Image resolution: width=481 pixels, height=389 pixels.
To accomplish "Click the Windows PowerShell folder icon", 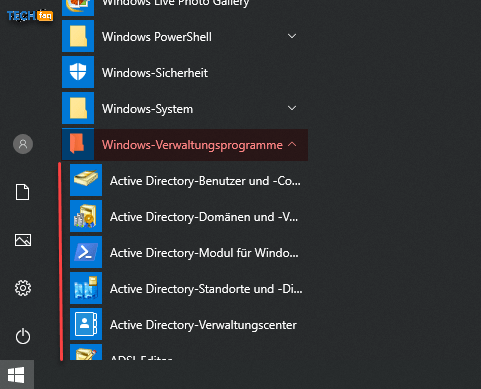I will click(x=78, y=36).
